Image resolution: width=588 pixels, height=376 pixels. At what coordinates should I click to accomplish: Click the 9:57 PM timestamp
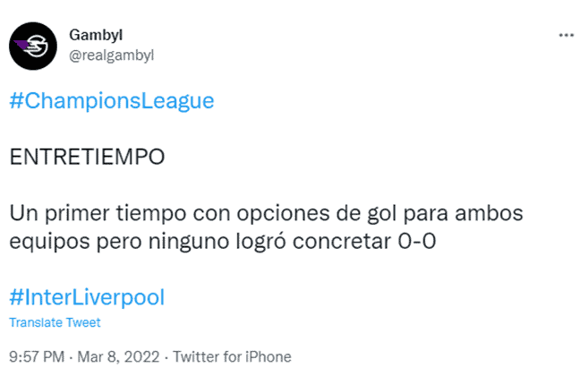click(x=37, y=357)
